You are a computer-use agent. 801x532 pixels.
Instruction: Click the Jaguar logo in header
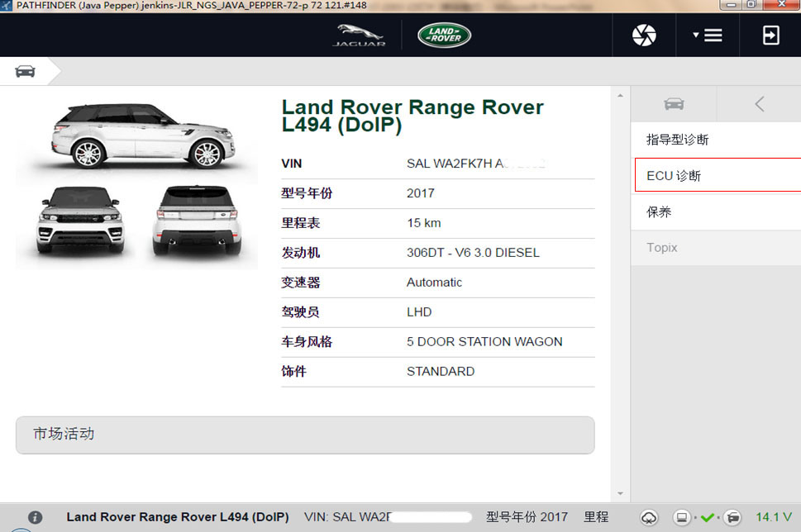(x=359, y=36)
